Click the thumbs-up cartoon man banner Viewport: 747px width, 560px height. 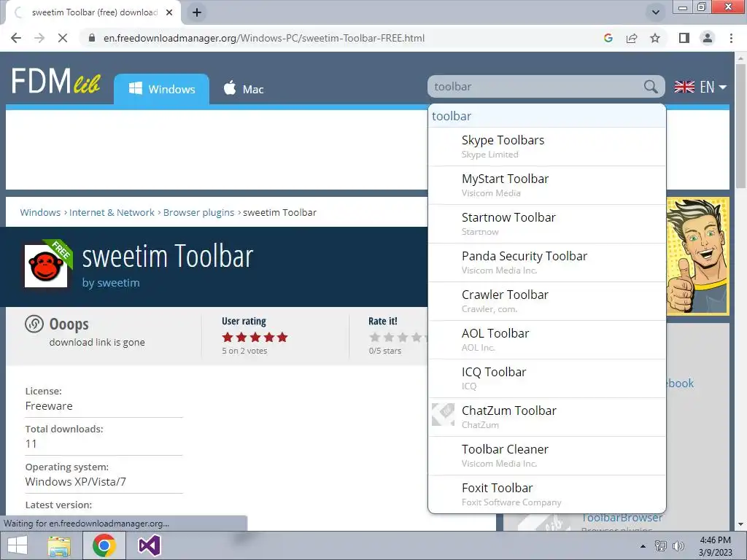click(697, 256)
